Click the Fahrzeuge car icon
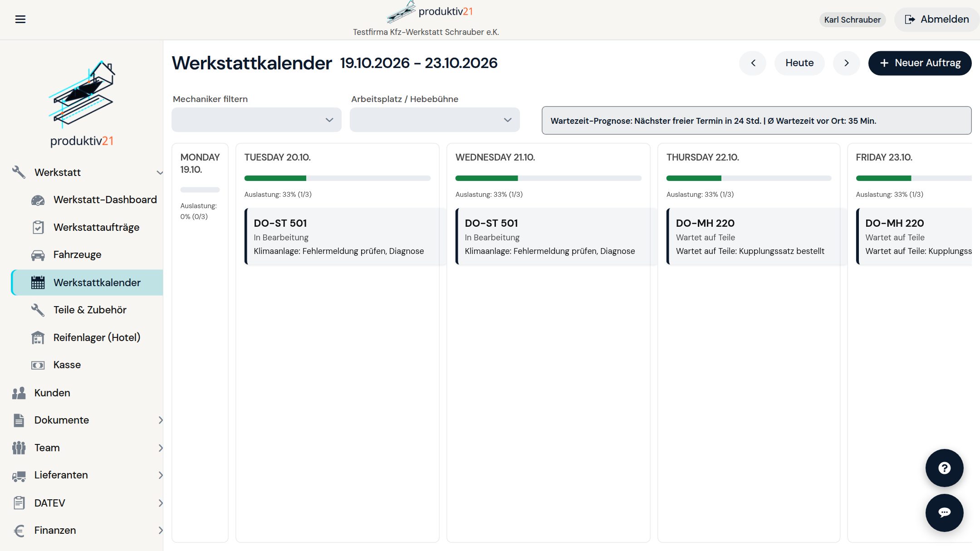The height and width of the screenshot is (551, 980). pos(38,255)
